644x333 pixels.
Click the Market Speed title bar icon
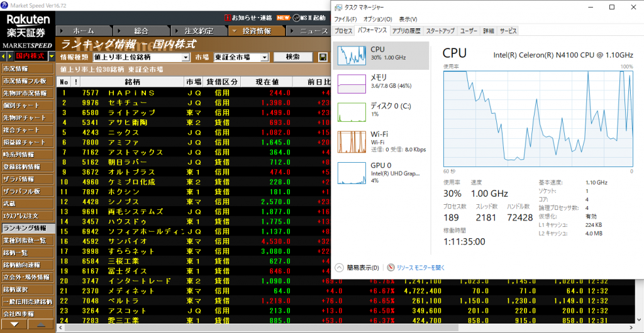4,4
